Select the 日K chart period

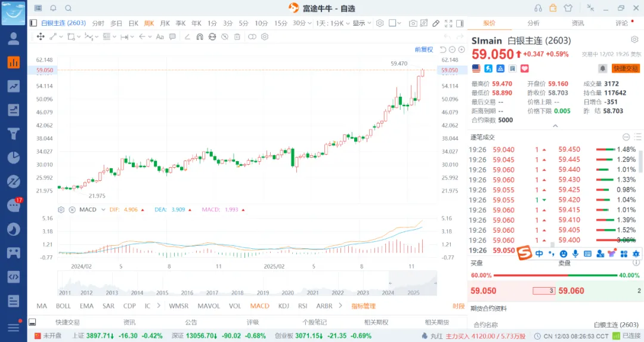pos(133,23)
